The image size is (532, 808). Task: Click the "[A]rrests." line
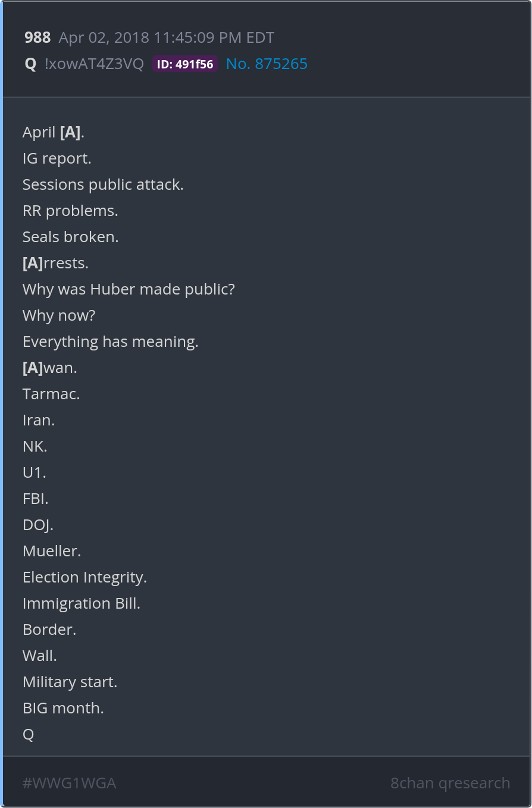pyautogui.click(x=55, y=263)
